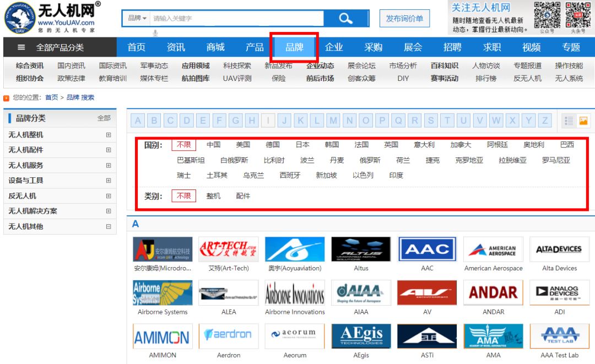Switch to image grid view icon

[583, 121]
